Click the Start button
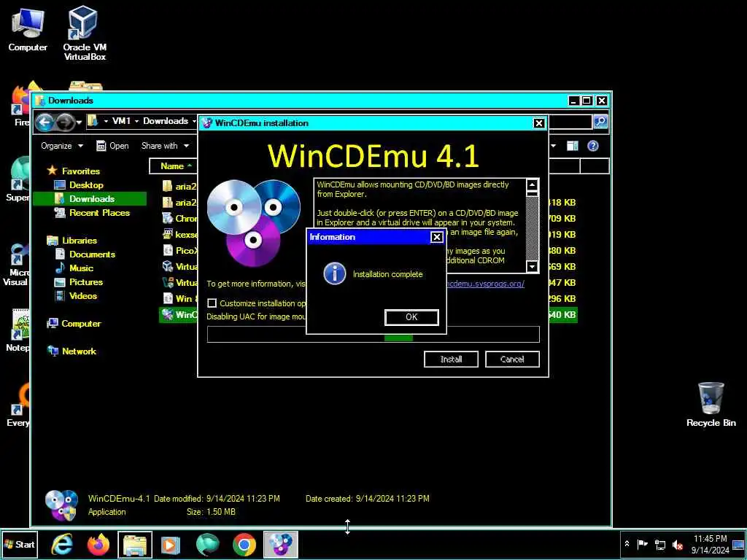Screen dimensions: 747x560 point(19,545)
